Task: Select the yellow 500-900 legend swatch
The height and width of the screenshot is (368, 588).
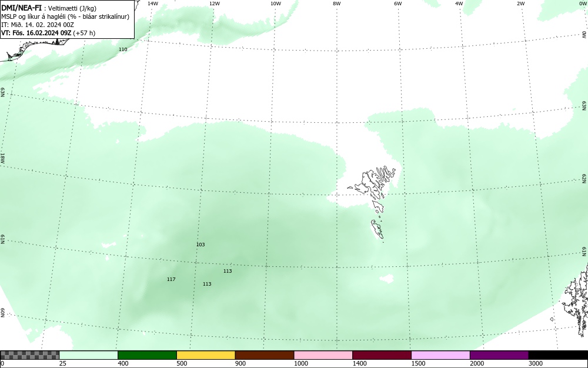Action: tap(206, 355)
